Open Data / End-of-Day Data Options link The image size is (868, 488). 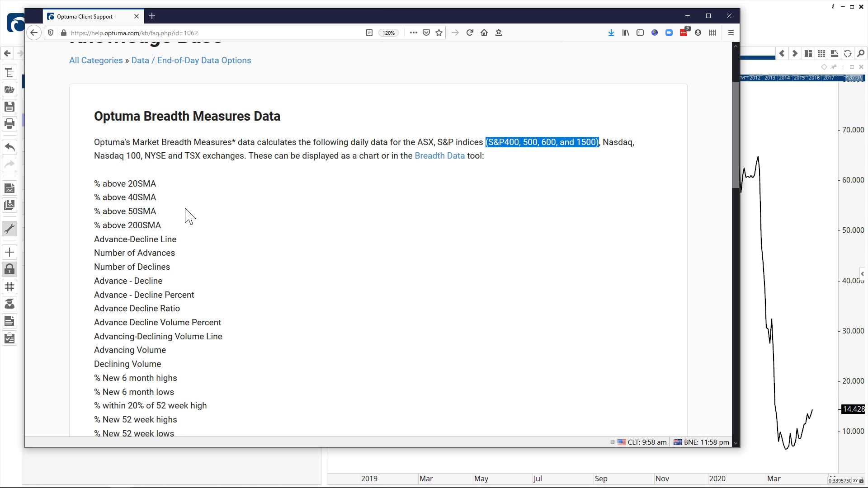coord(191,61)
